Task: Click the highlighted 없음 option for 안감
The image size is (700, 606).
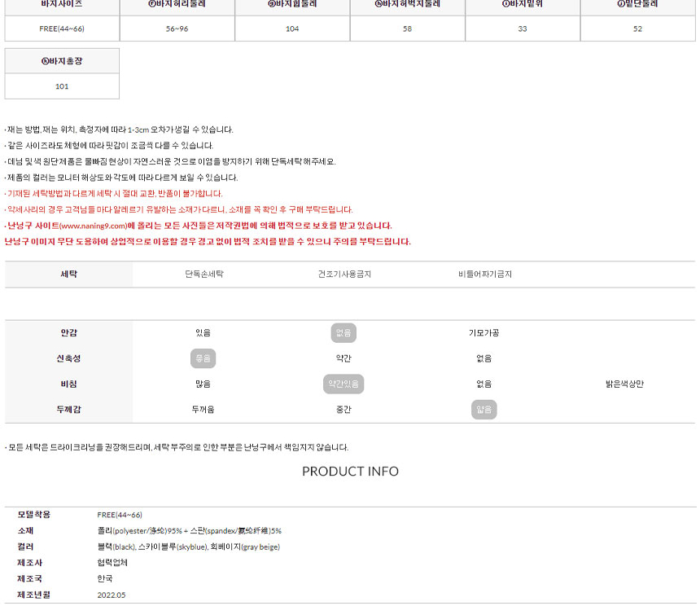Action: tap(343, 333)
